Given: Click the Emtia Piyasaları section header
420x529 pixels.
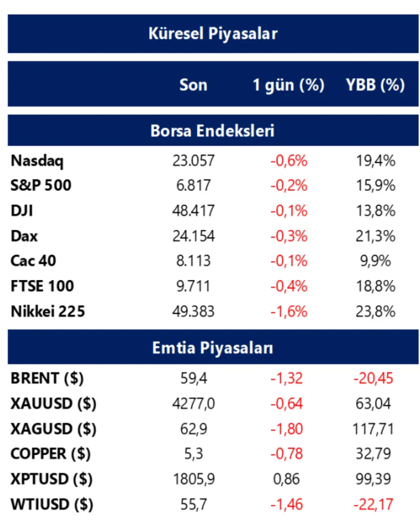Looking at the screenshot, I should point(213,348).
